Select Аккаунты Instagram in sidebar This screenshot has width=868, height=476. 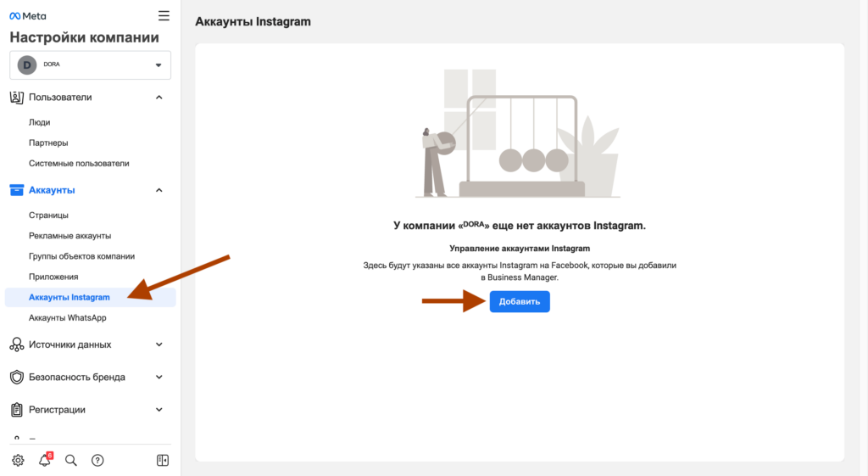(x=70, y=297)
